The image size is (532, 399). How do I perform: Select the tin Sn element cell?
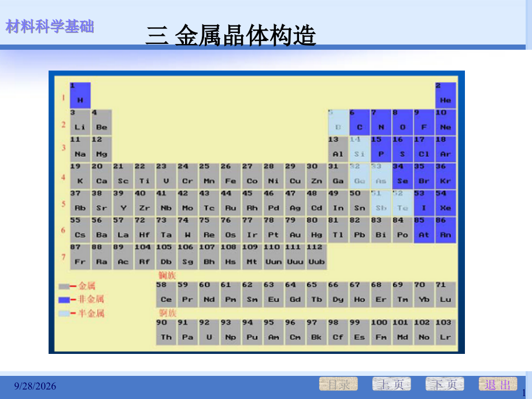(360, 203)
